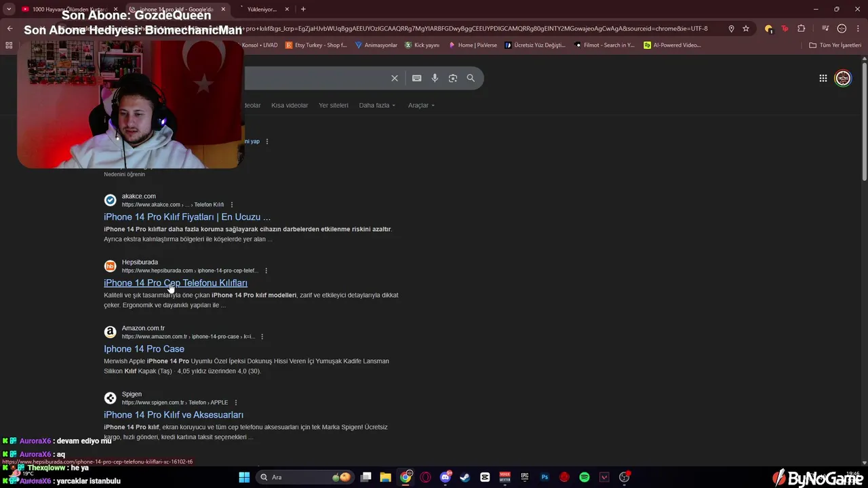The height and width of the screenshot is (488, 868).
Task: Expand the Araçlar dropdown
Action: (x=421, y=105)
